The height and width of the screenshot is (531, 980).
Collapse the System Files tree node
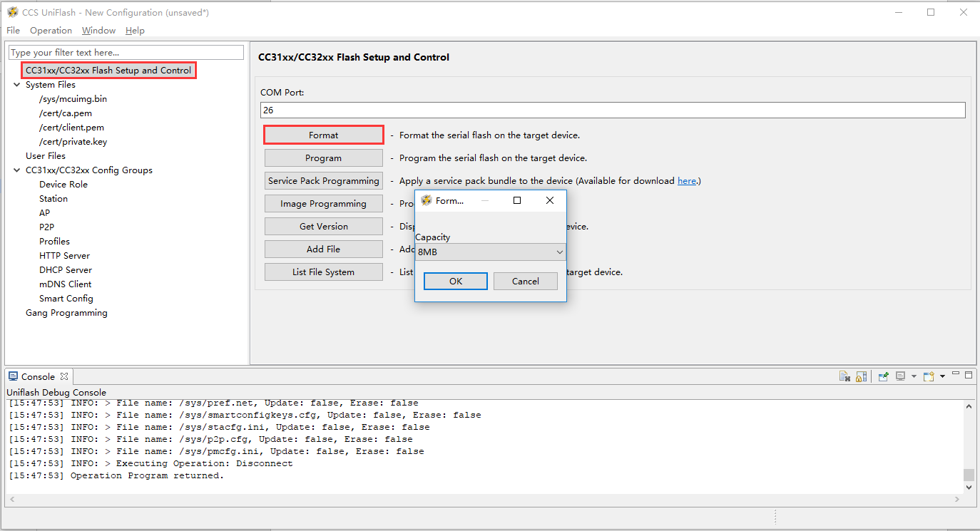click(16, 85)
